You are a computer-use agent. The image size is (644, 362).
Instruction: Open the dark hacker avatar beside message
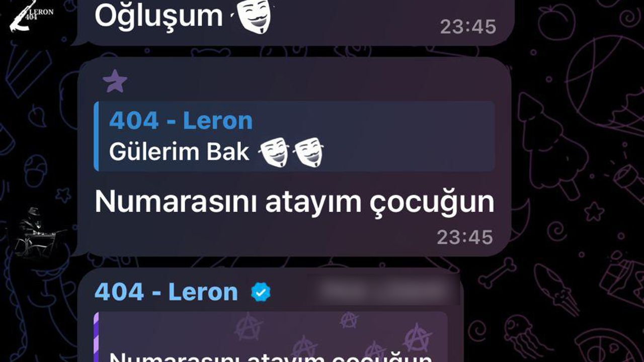(39, 231)
